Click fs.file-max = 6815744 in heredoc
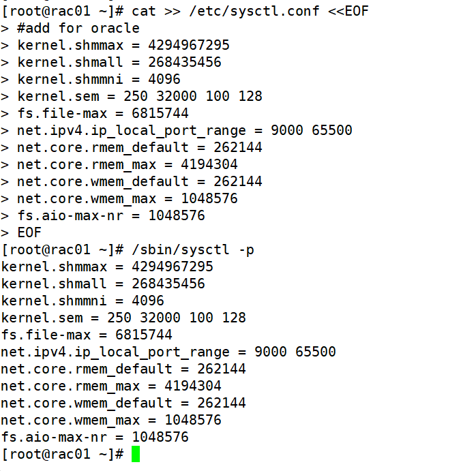Screen dimensions: 476x471 pos(102,113)
